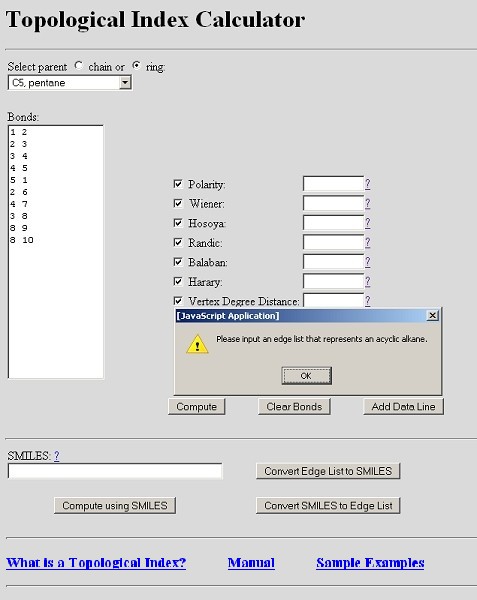Open the Randic help question mark
Image resolution: width=477 pixels, height=600 pixels.
367,243
